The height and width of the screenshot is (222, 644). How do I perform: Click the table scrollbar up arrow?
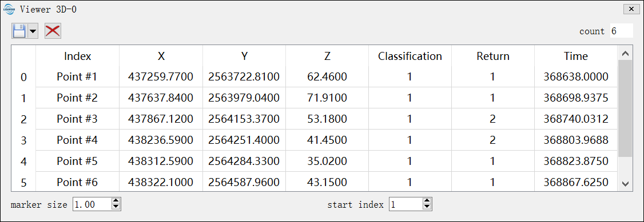626,53
